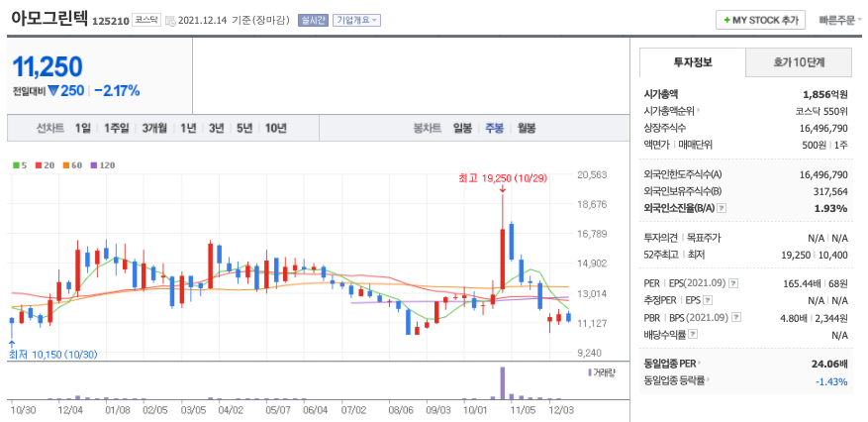Click the 시가총액 value 1,856억원
Screen dimensions: 868x422
point(824,93)
